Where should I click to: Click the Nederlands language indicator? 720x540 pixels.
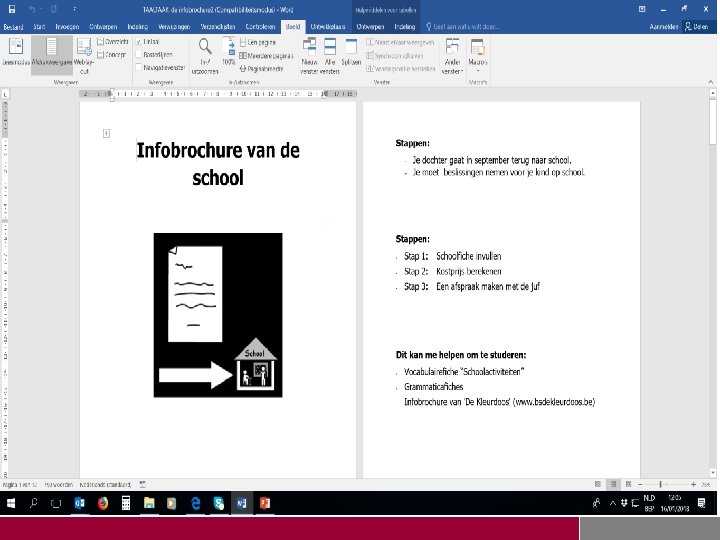click(x=105, y=484)
